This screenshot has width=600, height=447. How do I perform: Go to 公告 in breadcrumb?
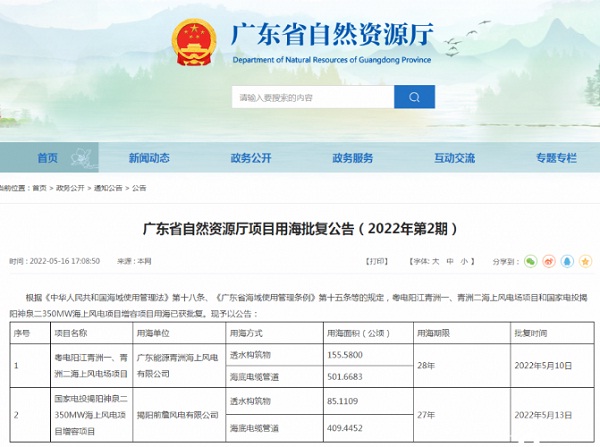[139, 188]
